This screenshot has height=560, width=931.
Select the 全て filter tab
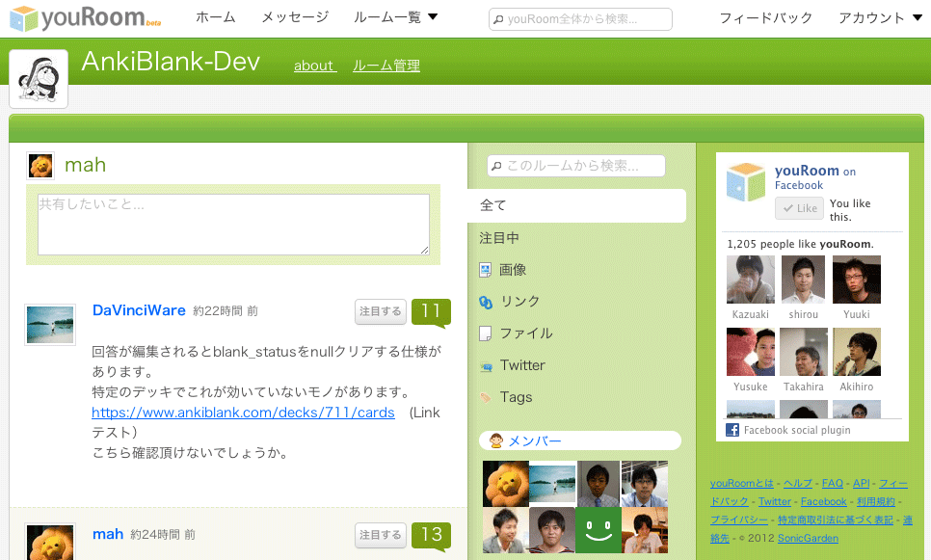576,205
